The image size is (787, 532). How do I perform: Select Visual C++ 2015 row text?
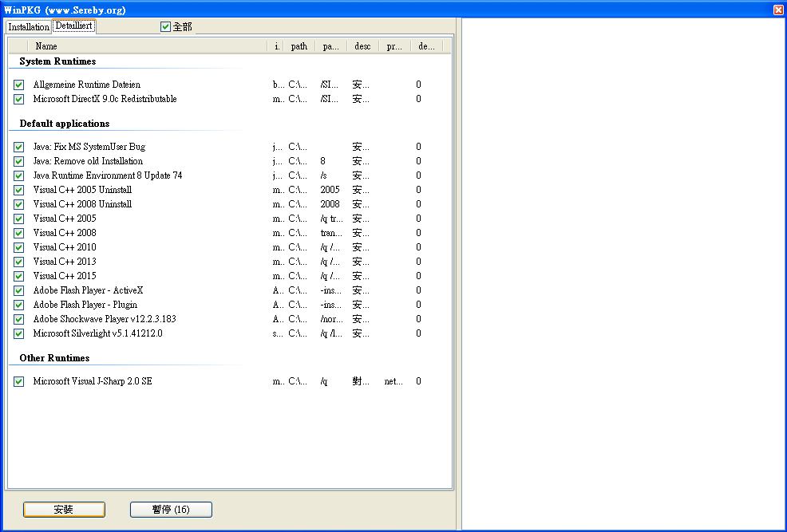click(65, 276)
